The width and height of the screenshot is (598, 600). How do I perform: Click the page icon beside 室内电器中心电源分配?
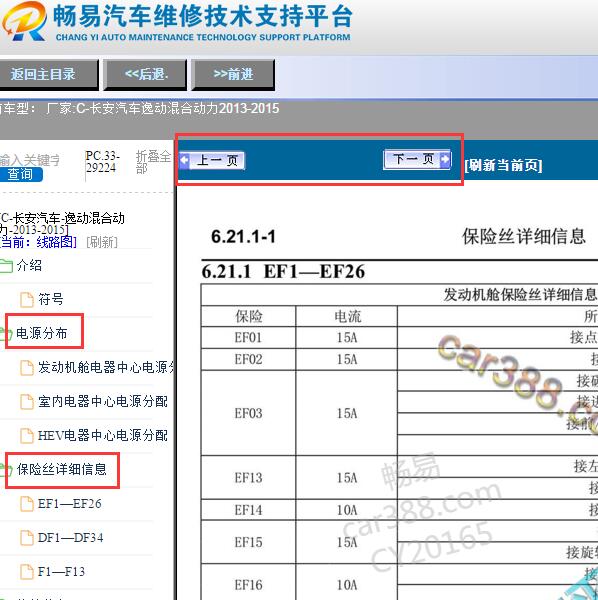point(26,402)
